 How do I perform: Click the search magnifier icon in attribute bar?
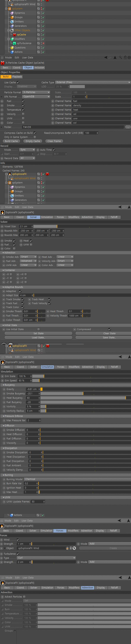[x=120, y=57]
